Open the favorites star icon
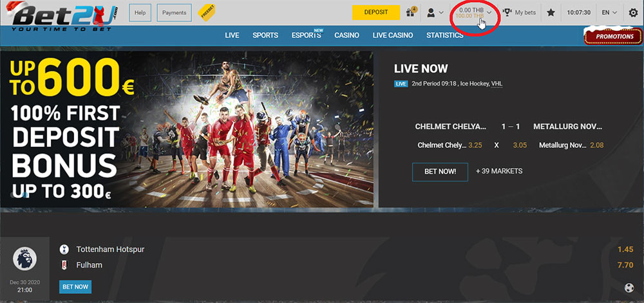Viewport: 644px width, 303px height. [x=551, y=13]
